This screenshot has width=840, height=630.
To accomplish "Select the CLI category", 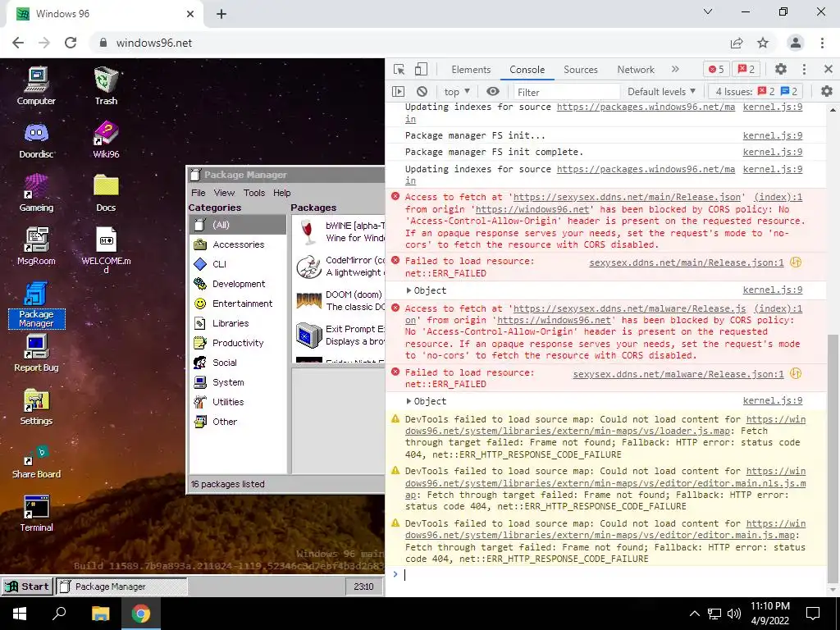I will (x=238, y=264).
